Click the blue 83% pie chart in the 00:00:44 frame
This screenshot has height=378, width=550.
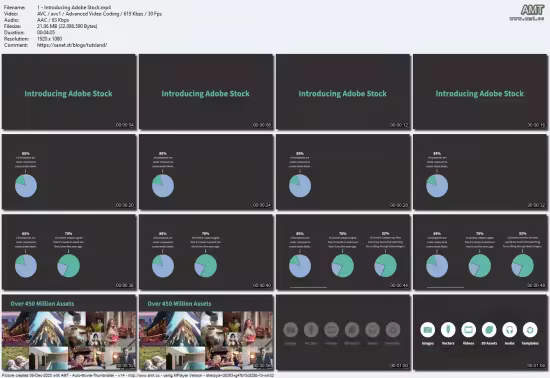pyautogui.click(x=300, y=266)
